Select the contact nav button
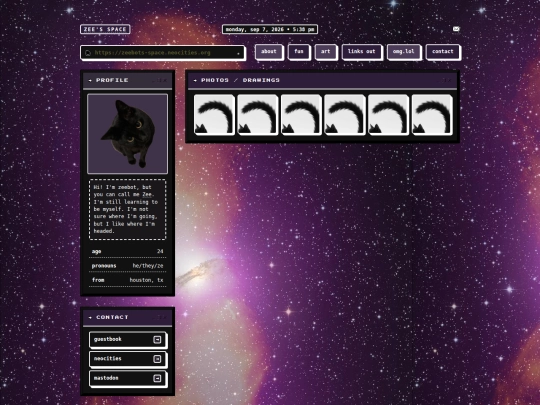 pos(443,52)
